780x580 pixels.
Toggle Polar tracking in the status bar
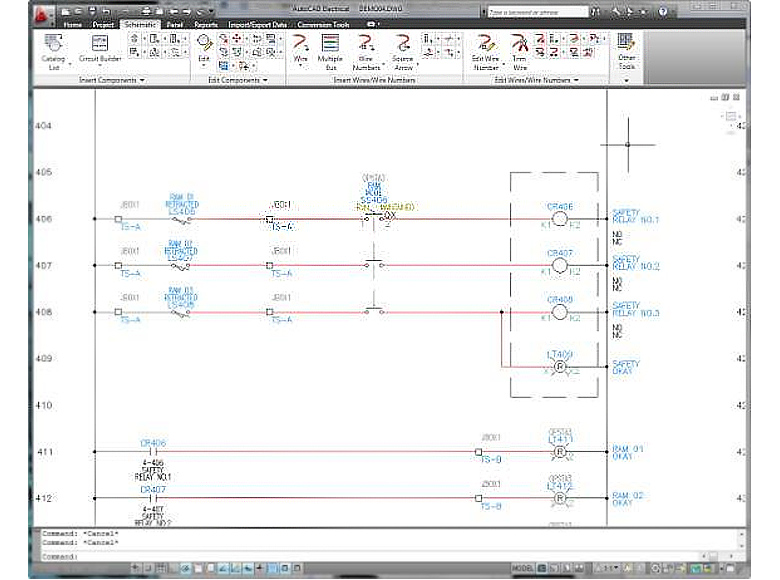tap(185, 568)
